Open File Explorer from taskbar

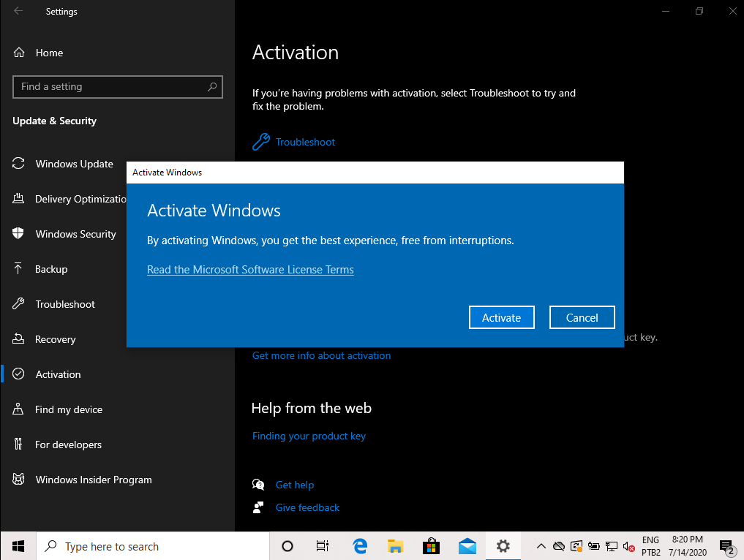(395, 546)
